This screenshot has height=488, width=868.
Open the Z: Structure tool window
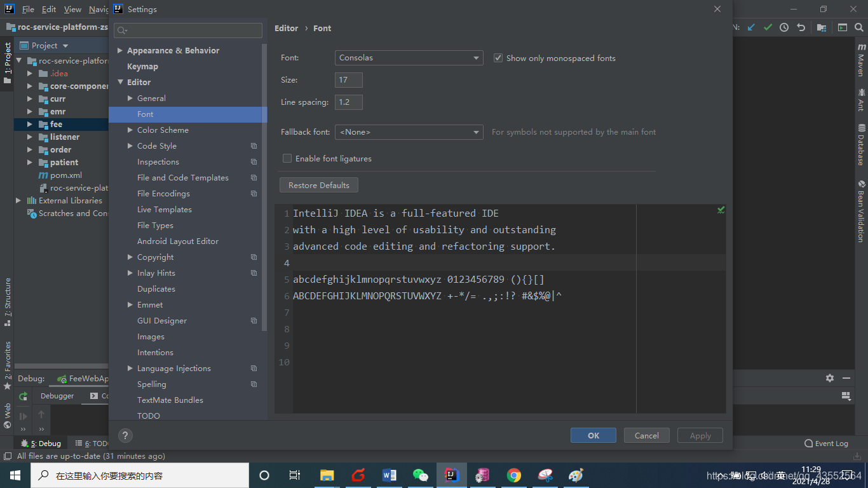(8, 302)
